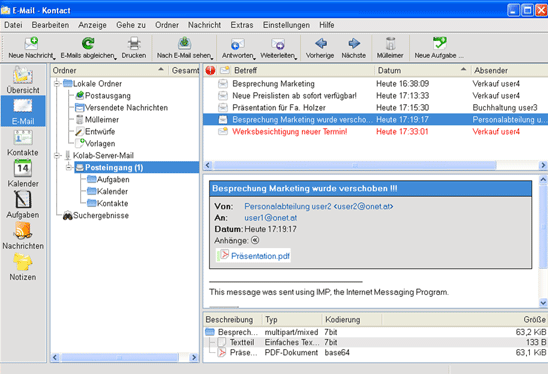The image size is (548, 374).
Task: Open the Anzeige menu
Action: 92,25
